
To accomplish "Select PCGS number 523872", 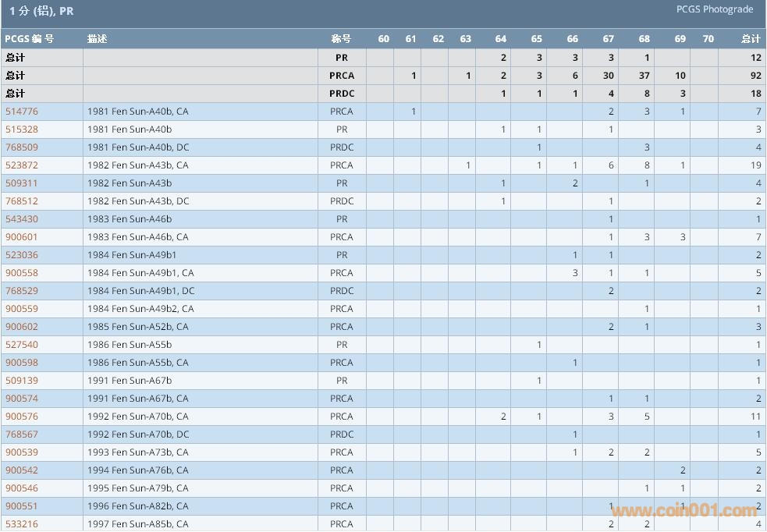I will [22, 165].
